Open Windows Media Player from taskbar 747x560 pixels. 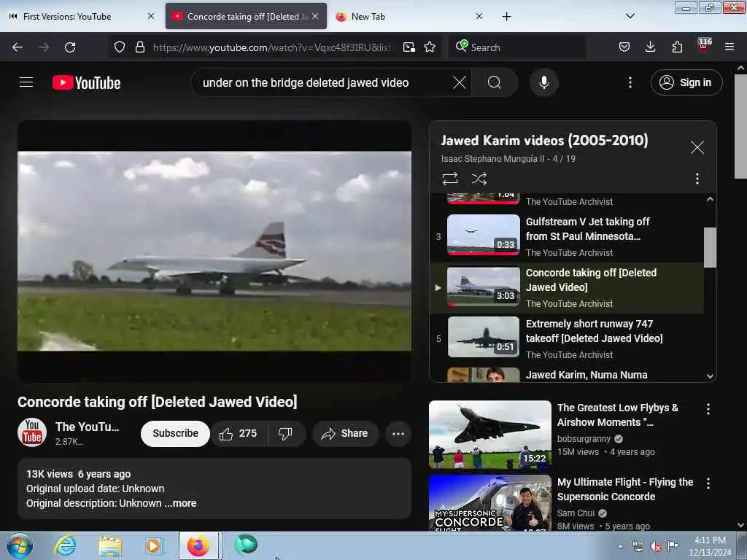tap(155, 546)
